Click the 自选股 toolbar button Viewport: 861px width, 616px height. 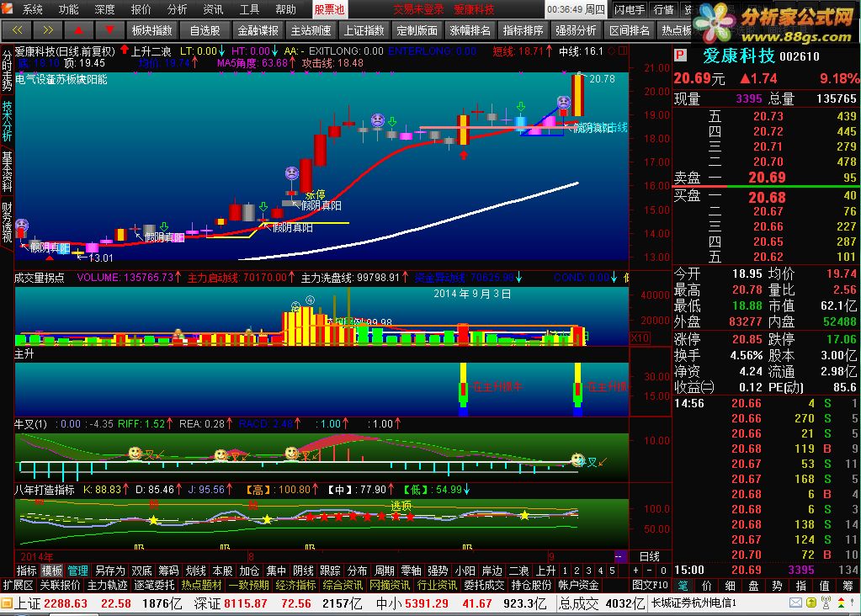click(205, 30)
